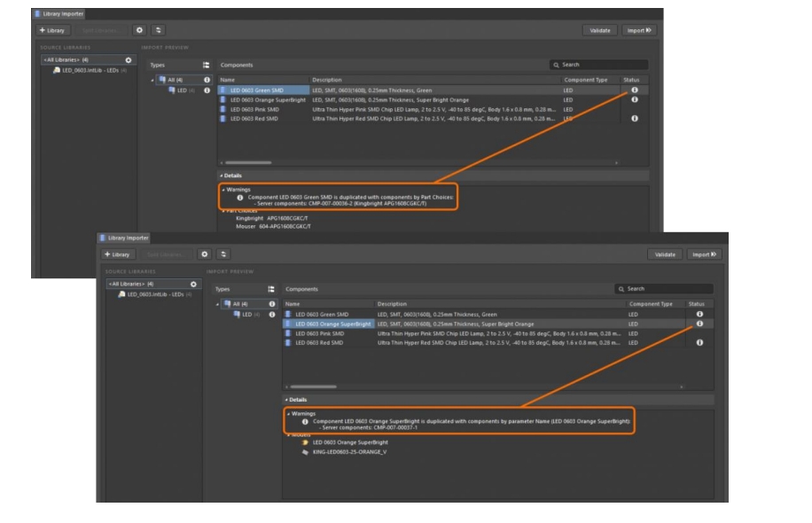Collapse Warnings section in front window
This screenshot has width=812, height=523.
tap(289, 414)
